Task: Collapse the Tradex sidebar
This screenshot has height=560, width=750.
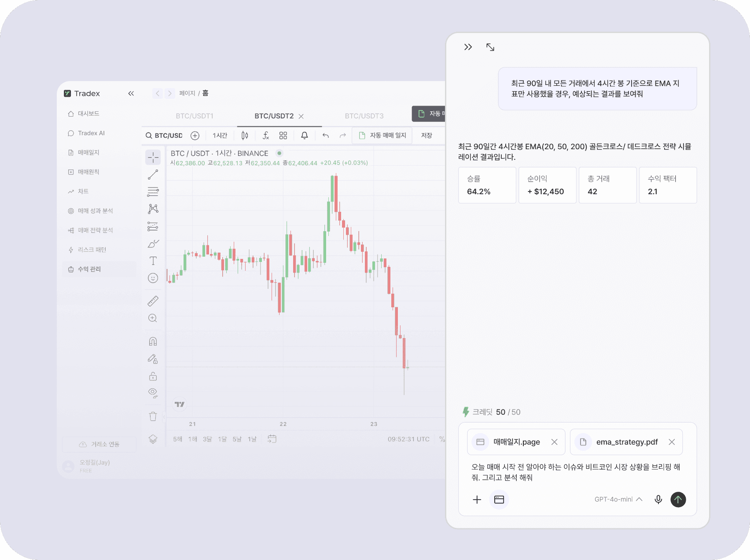Action: tap(131, 93)
